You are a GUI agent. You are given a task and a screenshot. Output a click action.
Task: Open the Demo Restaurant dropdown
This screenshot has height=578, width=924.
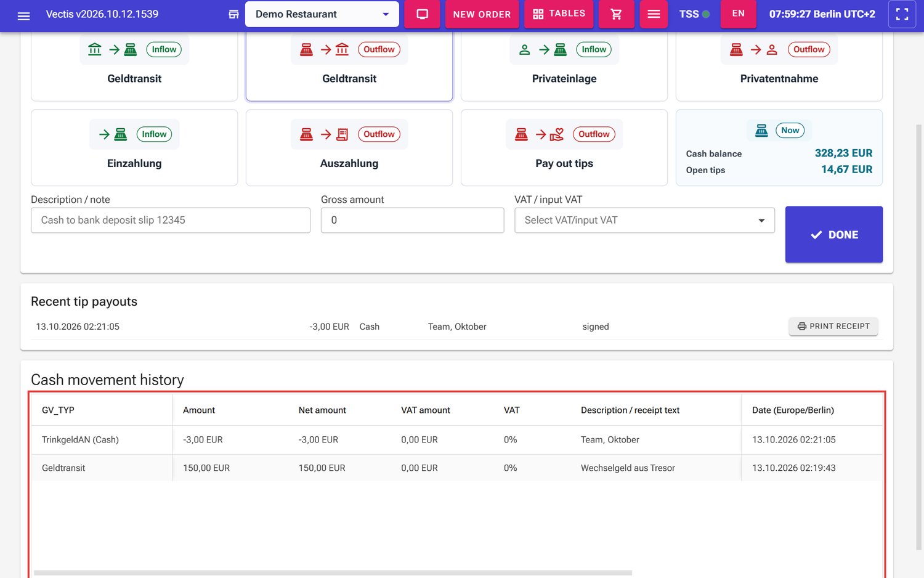coord(322,14)
